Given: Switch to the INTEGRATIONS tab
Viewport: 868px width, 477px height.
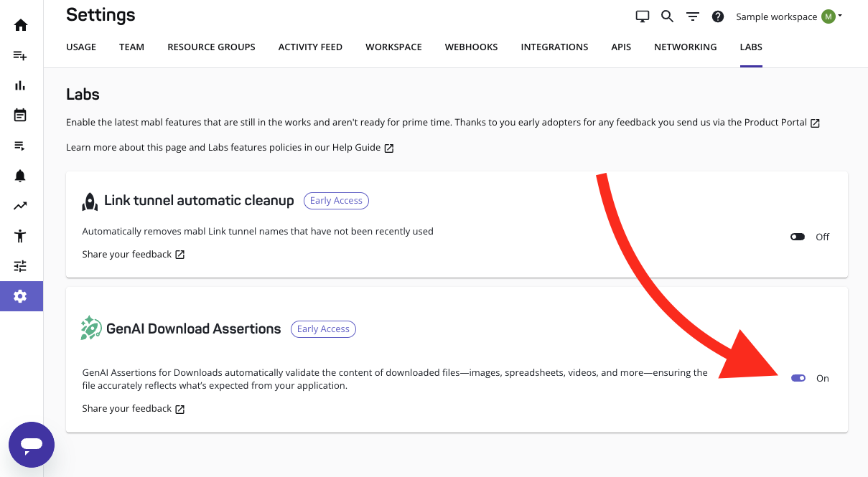Looking at the screenshot, I should [x=554, y=47].
